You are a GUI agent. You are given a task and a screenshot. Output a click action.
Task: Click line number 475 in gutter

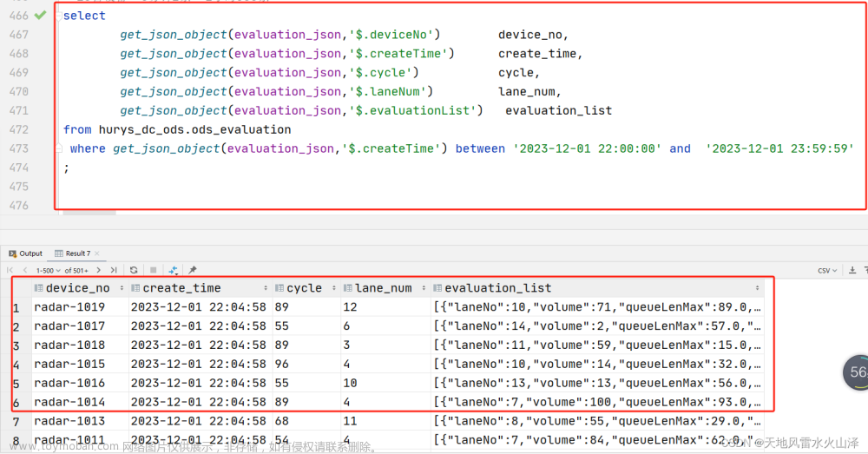(19, 186)
